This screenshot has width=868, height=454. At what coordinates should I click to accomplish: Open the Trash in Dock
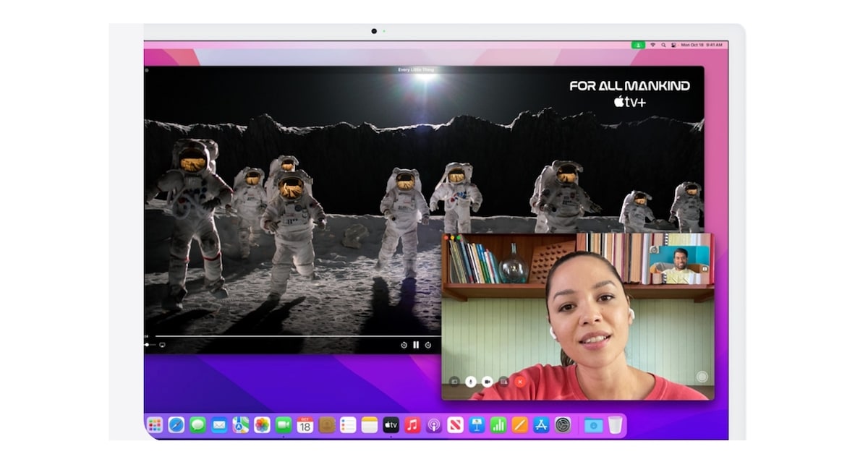[x=615, y=425]
